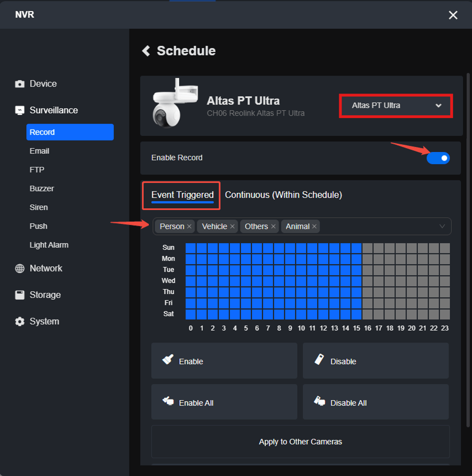The height and width of the screenshot is (476, 472).
Task: Click the Disable All button
Action: click(x=376, y=402)
